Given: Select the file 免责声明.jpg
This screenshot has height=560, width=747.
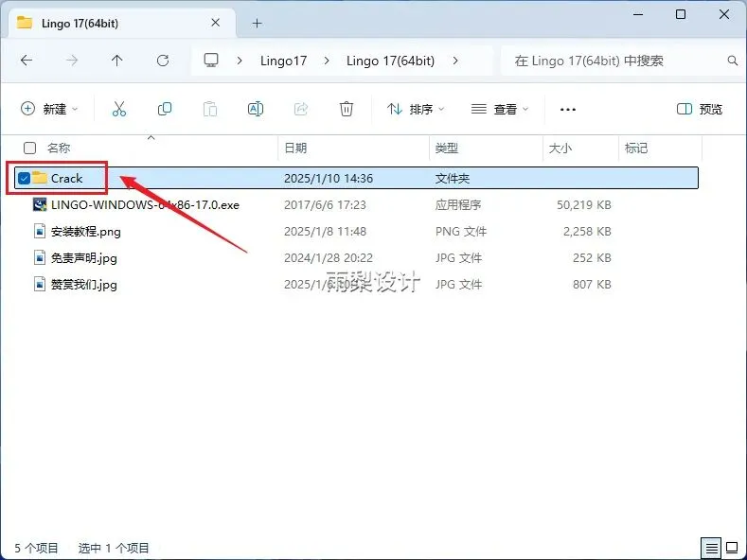Looking at the screenshot, I should tap(84, 257).
